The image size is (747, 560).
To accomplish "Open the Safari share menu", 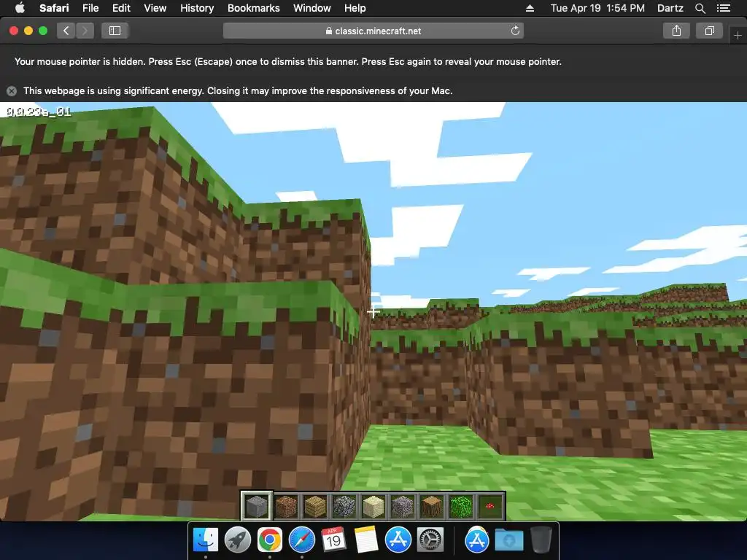I will click(x=676, y=31).
